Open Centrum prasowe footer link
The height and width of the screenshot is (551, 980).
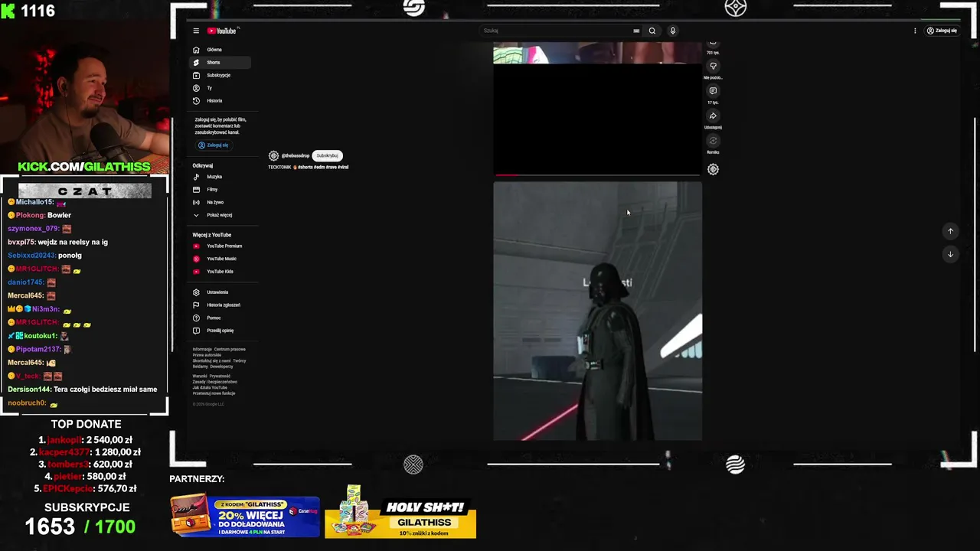pyautogui.click(x=230, y=349)
